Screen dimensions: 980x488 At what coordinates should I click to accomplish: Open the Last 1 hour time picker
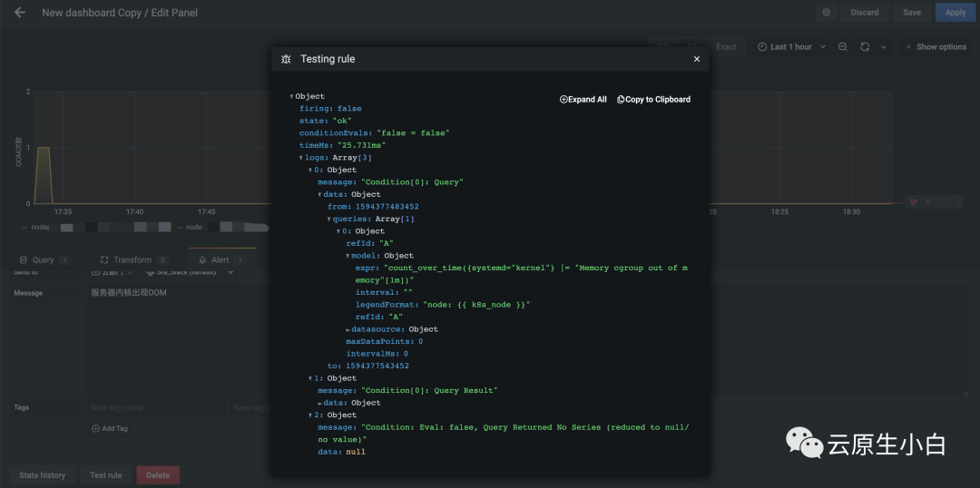point(791,47)
